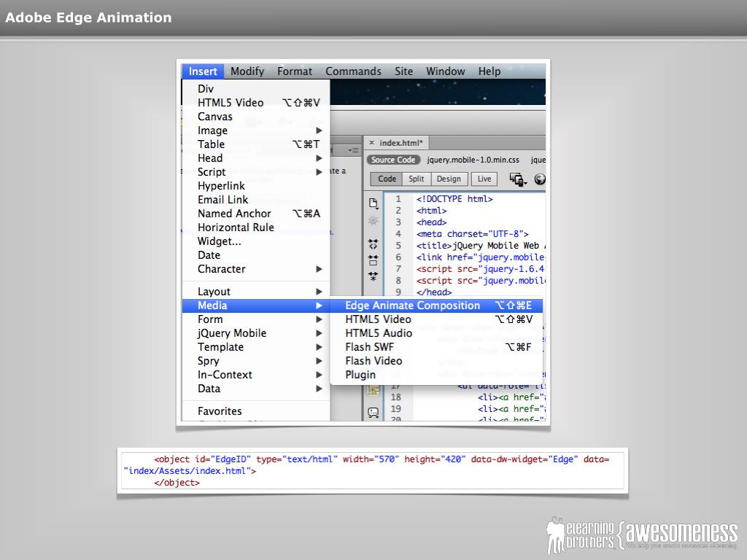Open Favorites in the Insert menu
The image size is (747, 560).
[x=256, y=411]
